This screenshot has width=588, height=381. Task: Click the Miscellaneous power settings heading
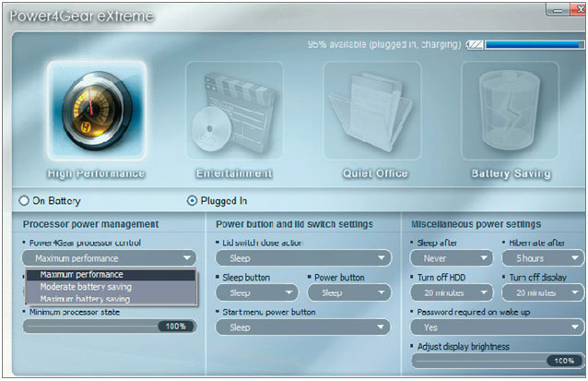pos(476,224)
